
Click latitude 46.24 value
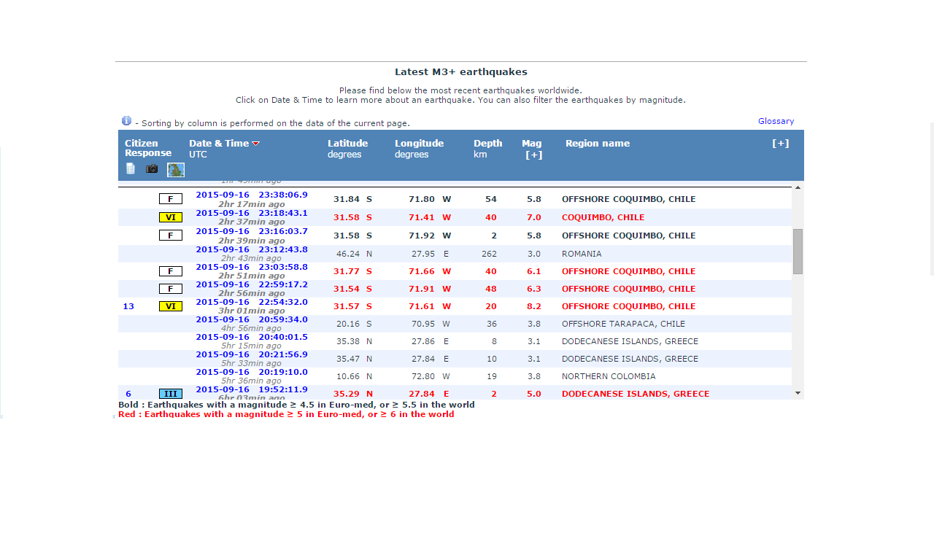tap(348, 254)
